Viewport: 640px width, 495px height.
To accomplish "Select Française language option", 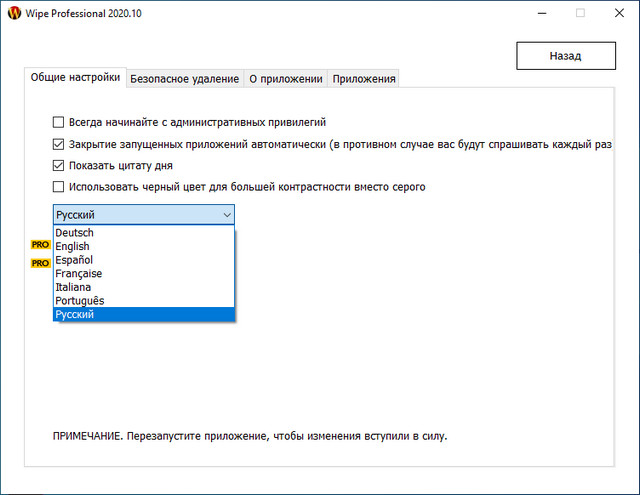I will (x=79, y=274).
